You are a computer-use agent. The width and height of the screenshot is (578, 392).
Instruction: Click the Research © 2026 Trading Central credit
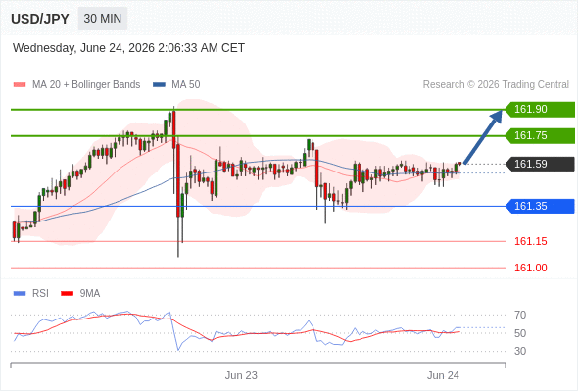coord(496,85)
